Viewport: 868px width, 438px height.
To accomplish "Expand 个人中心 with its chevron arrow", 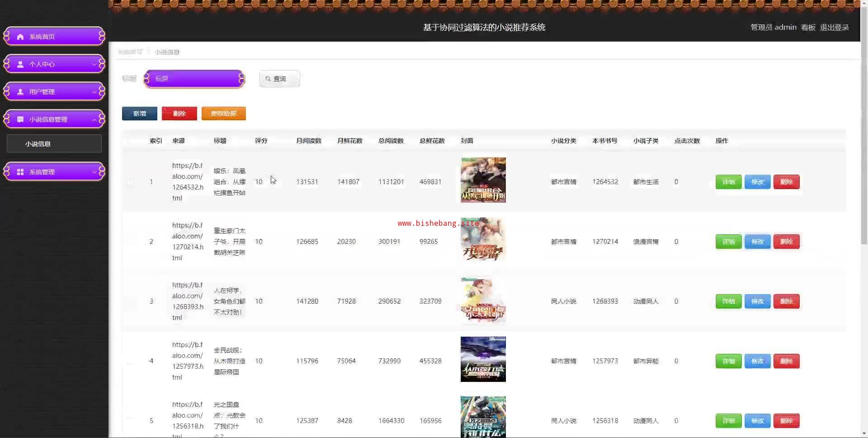I will point(94,64).
